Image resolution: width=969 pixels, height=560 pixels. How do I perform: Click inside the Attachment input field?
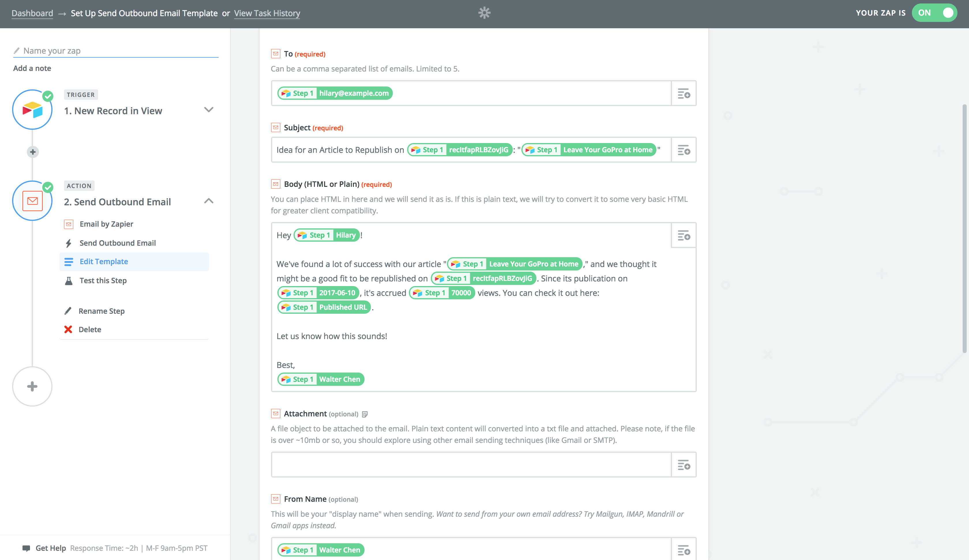(471, 465)
